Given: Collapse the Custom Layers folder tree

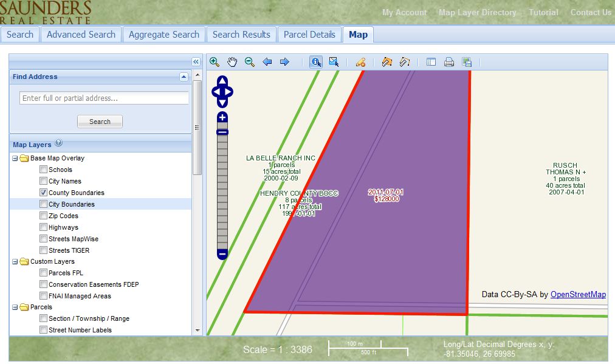Looking at the screenshot, I should (x=14, y=261).
